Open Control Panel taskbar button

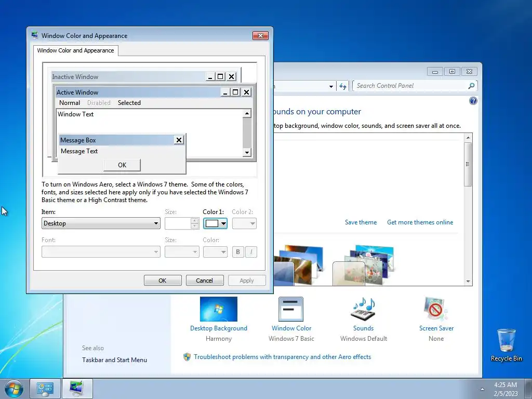pyautogui.click(x=45, y=389)
